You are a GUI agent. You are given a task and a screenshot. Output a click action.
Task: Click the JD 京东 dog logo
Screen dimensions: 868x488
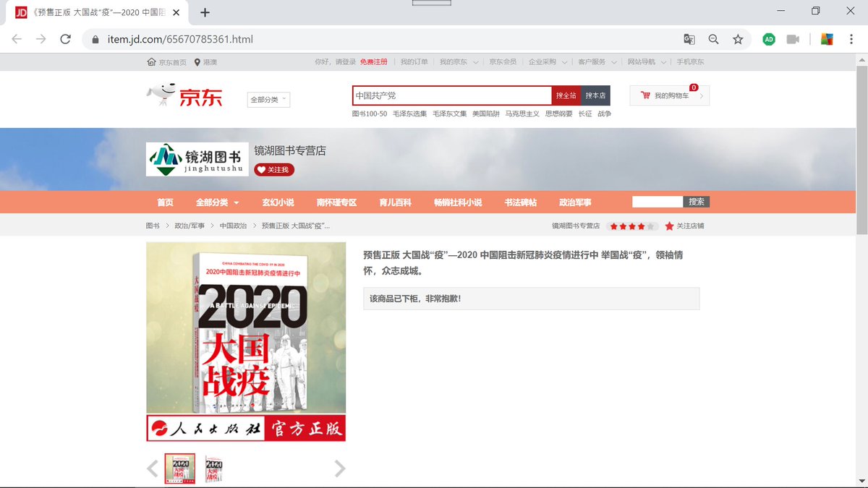pos(184,95)
